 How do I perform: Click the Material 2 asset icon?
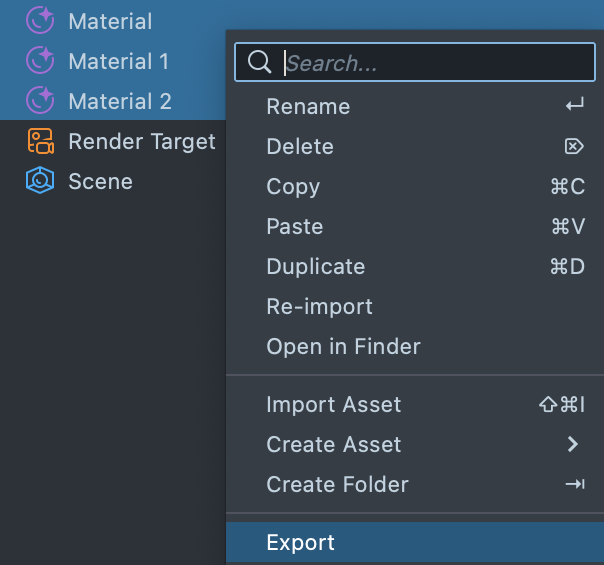coord(40,101)
